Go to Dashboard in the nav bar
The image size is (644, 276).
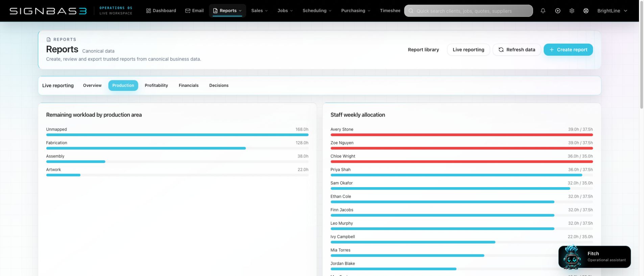tap(161, 11)
